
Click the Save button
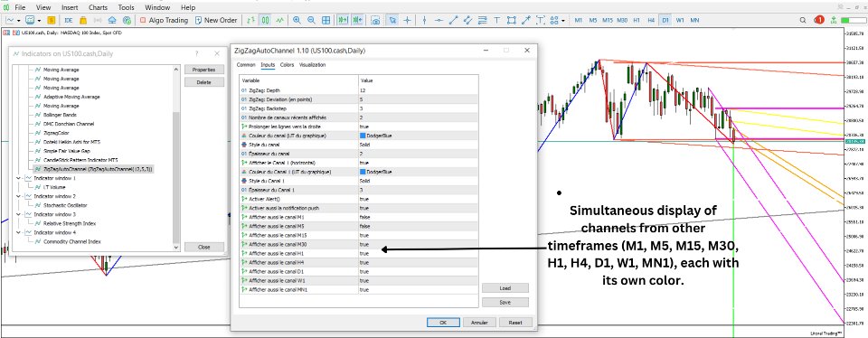tap(505, 303)
